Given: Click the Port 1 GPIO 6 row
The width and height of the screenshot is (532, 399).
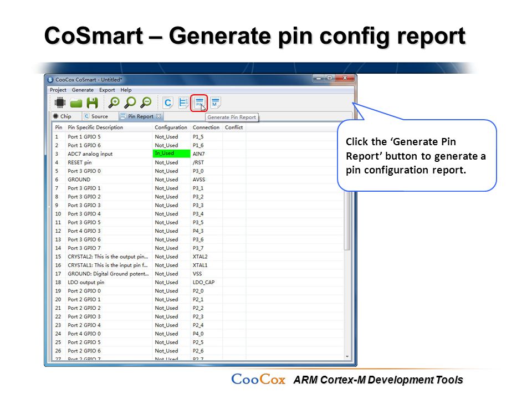Looking at the screenshot, I should (x=198, y=145).
